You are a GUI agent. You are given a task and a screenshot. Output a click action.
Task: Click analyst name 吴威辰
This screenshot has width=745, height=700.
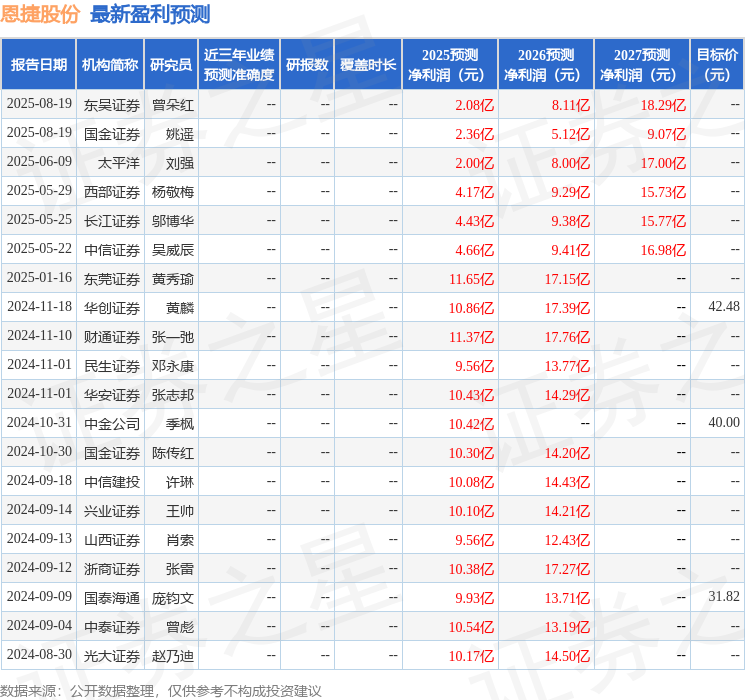(173, 250)
